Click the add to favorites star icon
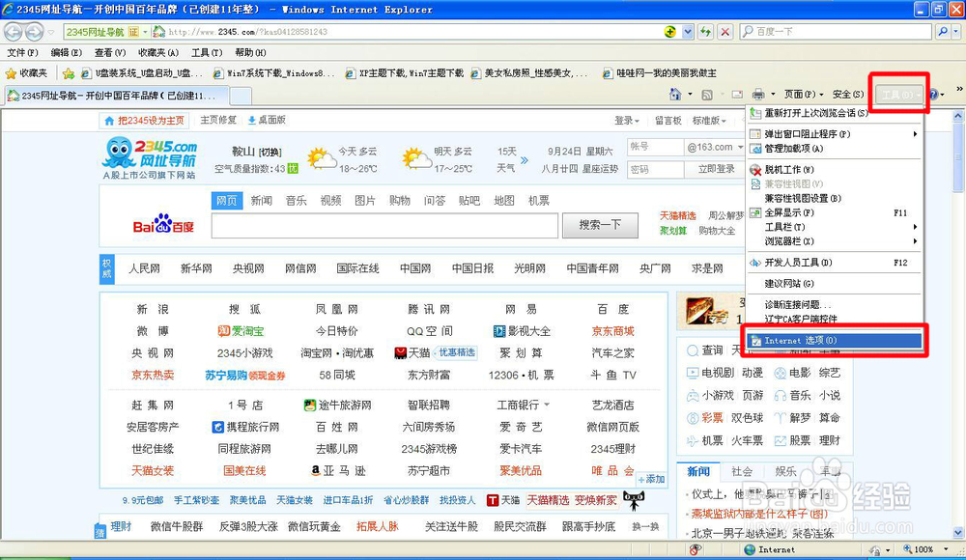Viewport: 966px width, 560px height. tap(69, 73)
